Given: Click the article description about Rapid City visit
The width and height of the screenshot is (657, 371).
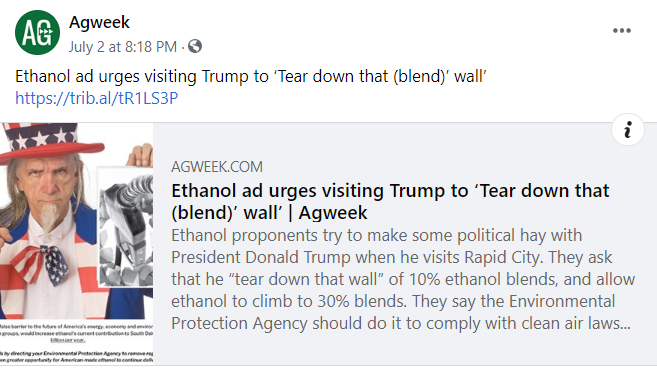Looking at the screenshot, I should coord(403,279).
